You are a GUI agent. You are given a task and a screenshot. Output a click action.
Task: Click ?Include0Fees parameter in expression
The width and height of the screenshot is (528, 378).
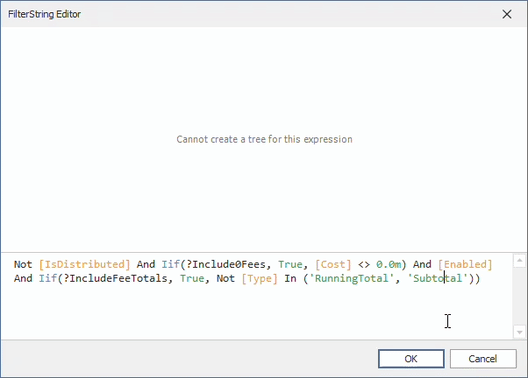click(226, 264)
